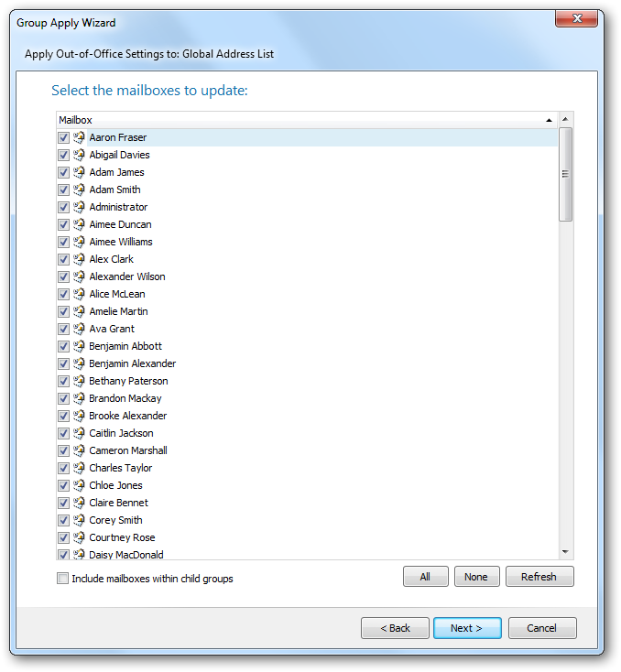
Task: Select the Aimee Williams row
Action: click(307, 242)
